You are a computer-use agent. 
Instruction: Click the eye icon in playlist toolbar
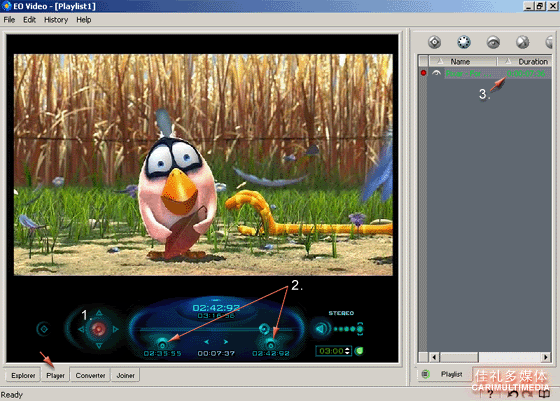tap(493, 42)
